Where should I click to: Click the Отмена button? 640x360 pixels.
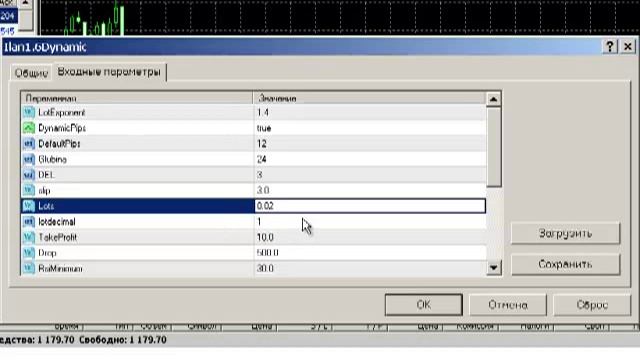[508, 305]
